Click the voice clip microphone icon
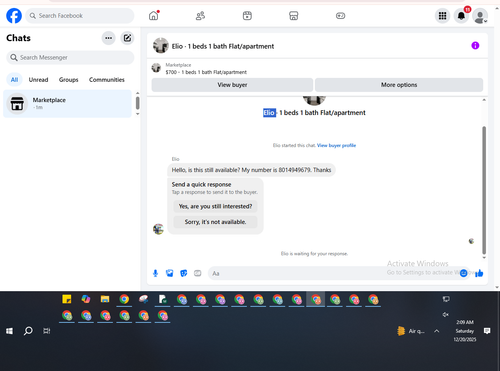 [x=155, y=273]
